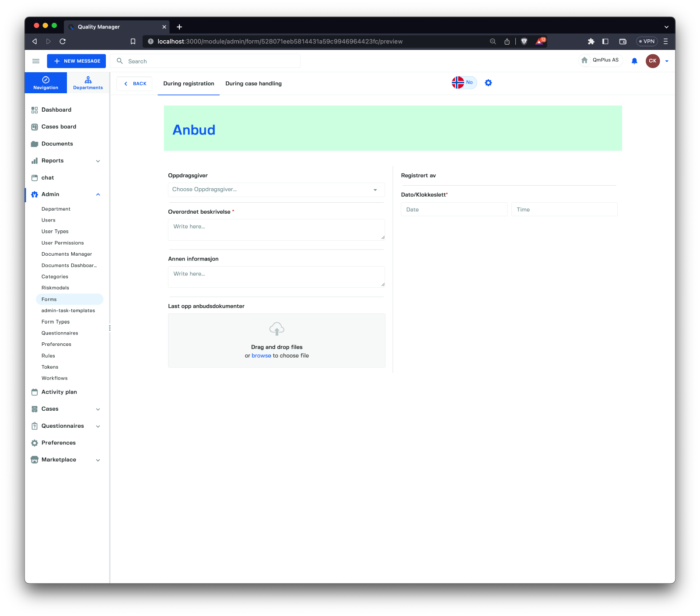Select the During registration tab
Image resolution: width=700 pixels, height=616 pixels.
189,84
